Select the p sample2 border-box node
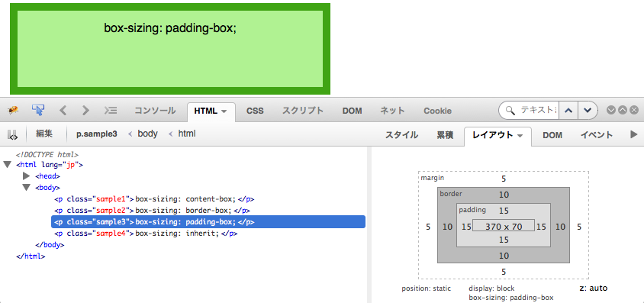This screenshot has width=644, height=303. 153,211
